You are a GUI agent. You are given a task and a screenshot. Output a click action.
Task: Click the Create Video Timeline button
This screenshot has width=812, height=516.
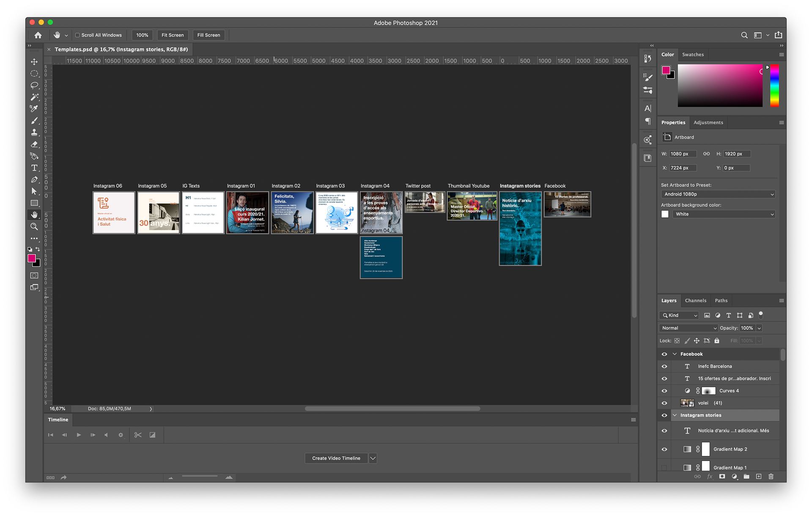pyautogui.click(x=336, y=458)
